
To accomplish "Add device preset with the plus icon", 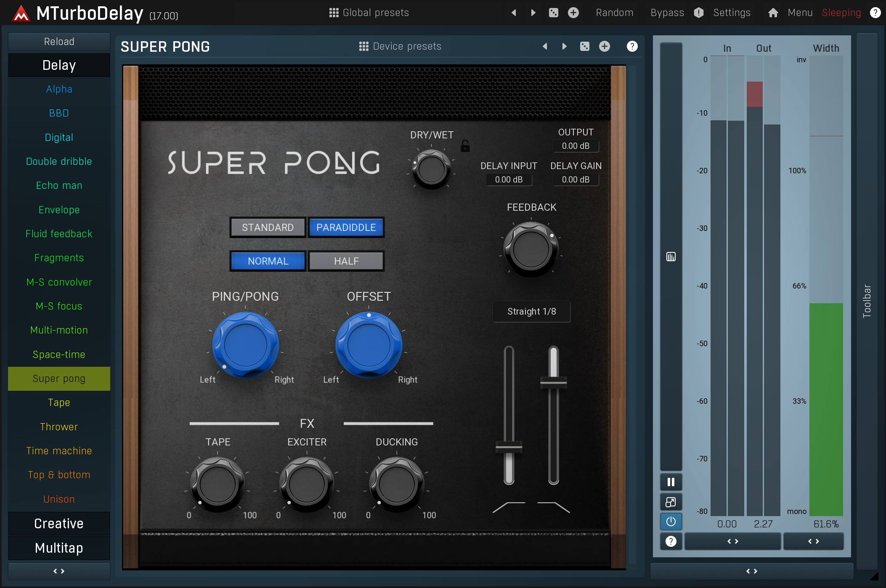I will click(x=605, y=46).
